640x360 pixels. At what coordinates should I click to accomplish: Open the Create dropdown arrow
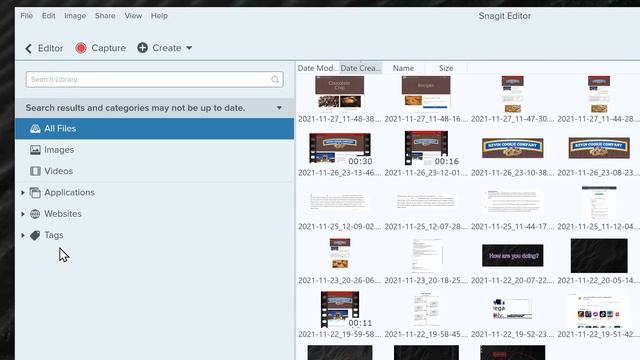point(189,48)
